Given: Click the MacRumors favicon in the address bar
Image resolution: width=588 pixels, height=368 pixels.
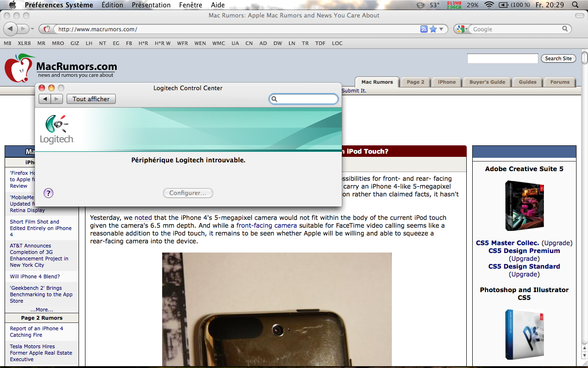Looking at the screenshot, I should coord(47,29).
